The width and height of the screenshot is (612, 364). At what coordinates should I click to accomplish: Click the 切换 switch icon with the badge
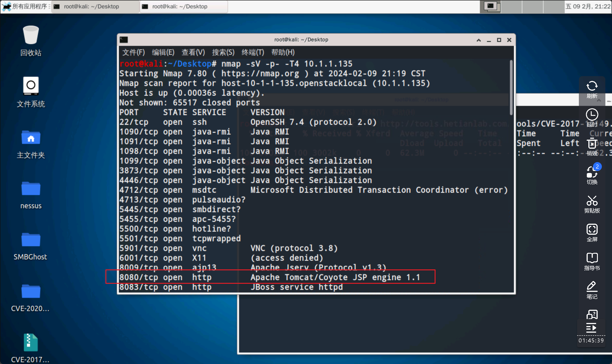[592, 172]
